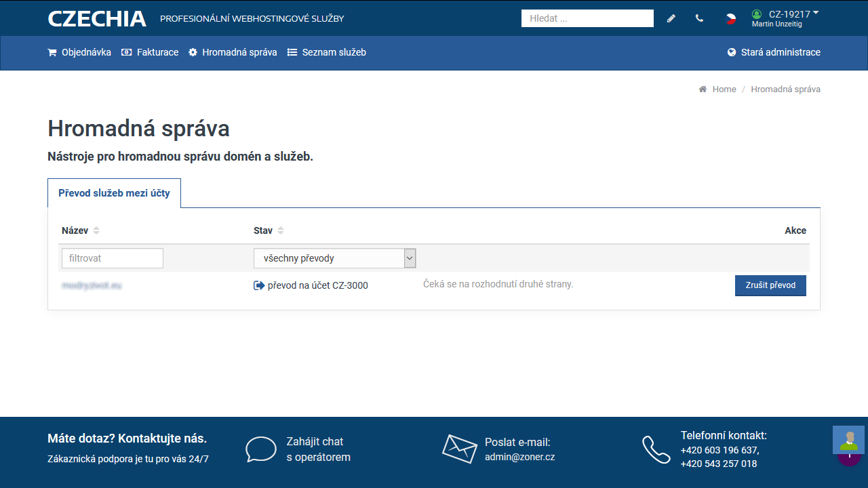Open chat with operator speech bubble icon

click(261, 449)
